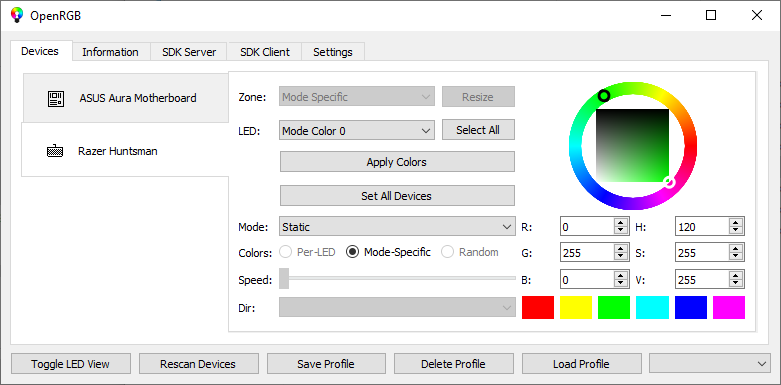Screen dimensions: 781x385
Task: Click the R value input field
Action: coord(587,227)
